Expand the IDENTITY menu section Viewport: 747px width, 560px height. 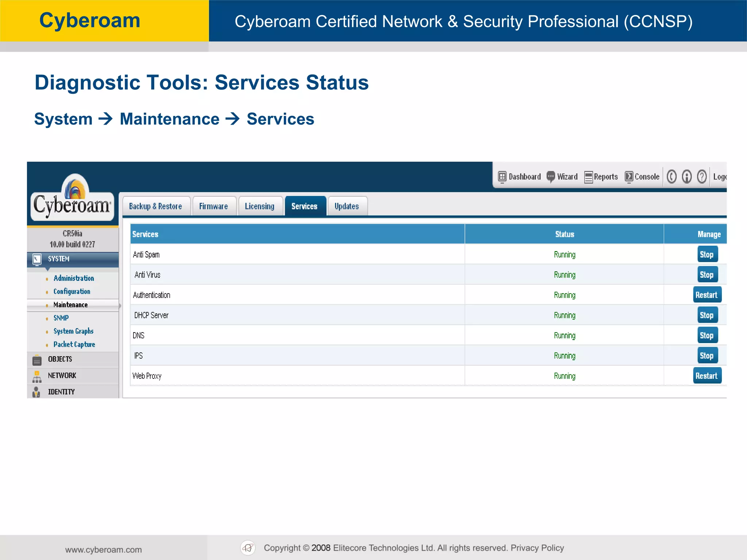[x=73, y=392]
